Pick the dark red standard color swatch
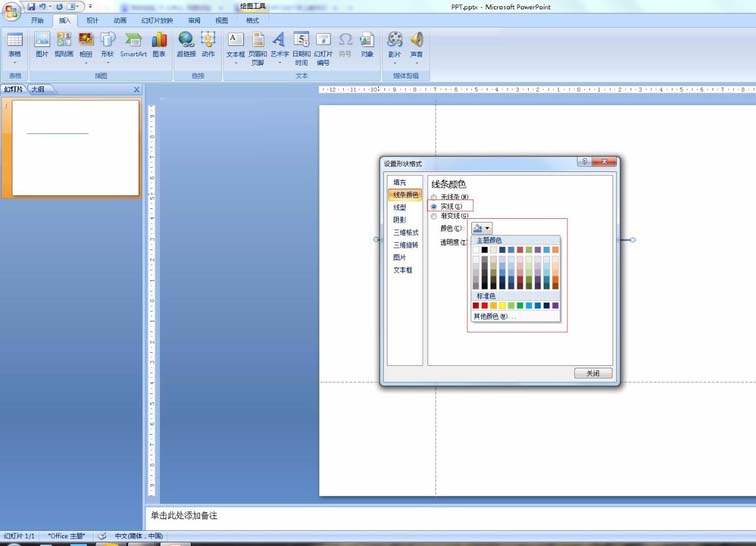The image size is (756, 546). coord(476,305)
